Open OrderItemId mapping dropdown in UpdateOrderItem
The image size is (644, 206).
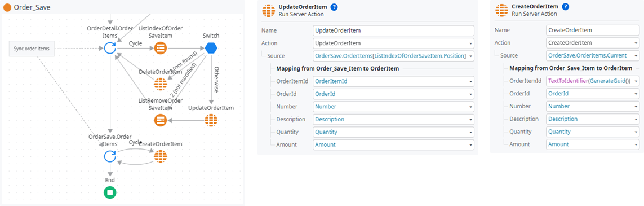point(393,81)
